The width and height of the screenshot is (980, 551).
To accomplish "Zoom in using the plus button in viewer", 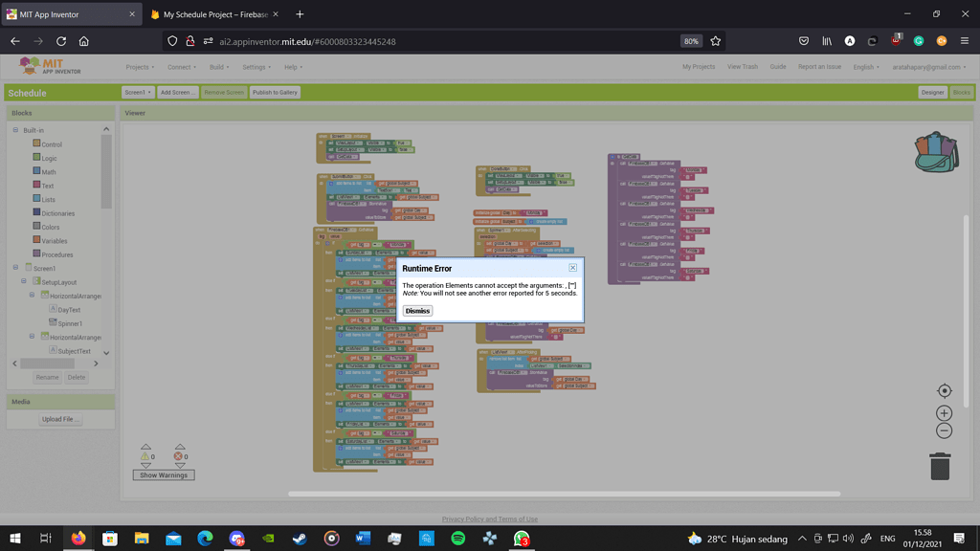I will 945,412.
